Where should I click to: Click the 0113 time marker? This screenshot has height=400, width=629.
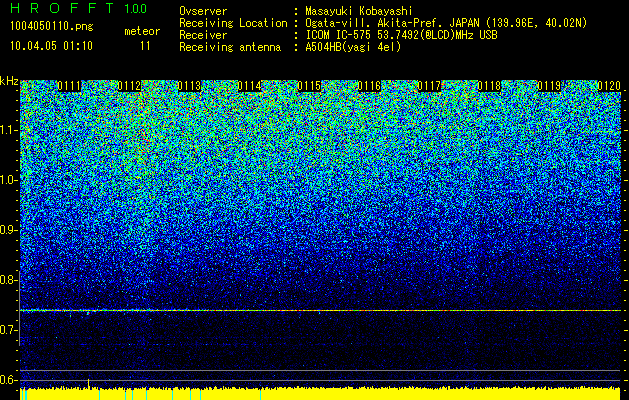189,86
